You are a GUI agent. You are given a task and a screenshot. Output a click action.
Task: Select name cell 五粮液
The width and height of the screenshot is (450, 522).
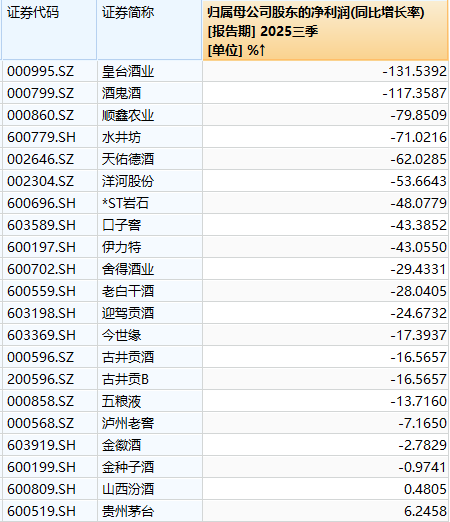(x=150, y=401)
